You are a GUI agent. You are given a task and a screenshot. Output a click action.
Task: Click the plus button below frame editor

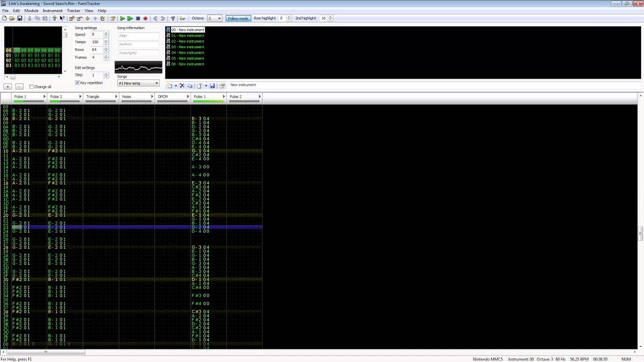coord(8,86)
